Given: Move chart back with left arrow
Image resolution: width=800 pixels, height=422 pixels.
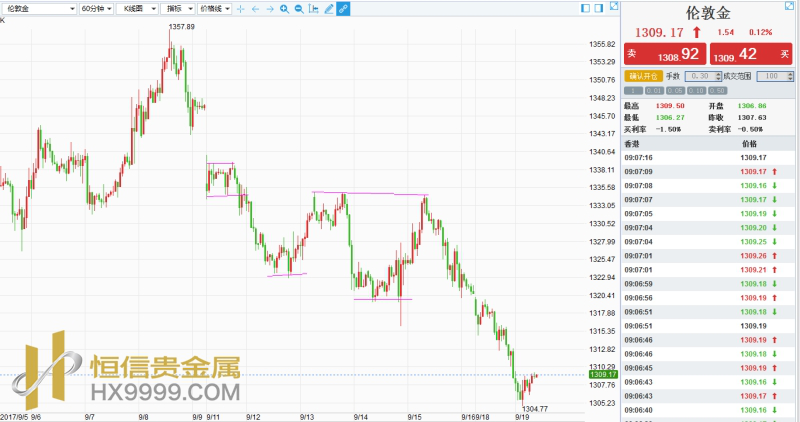Looking at the screenshot, I should [x=255, y=9].
